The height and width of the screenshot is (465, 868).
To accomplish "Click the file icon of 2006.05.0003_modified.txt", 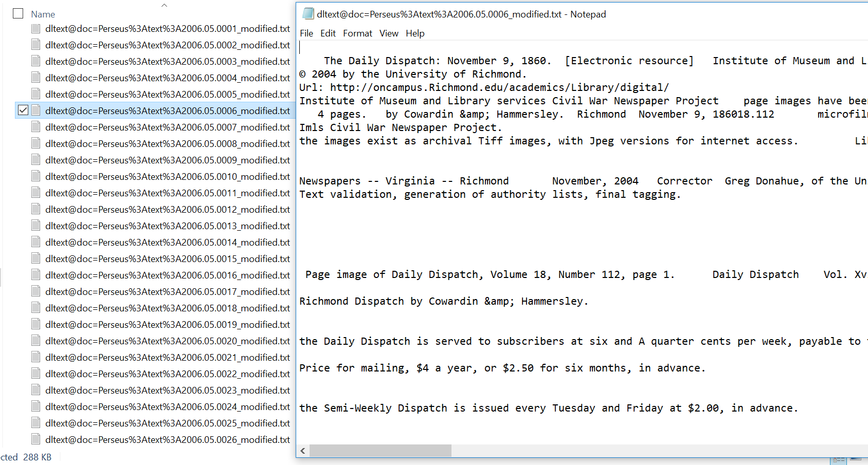I will [x=35, y=61].
